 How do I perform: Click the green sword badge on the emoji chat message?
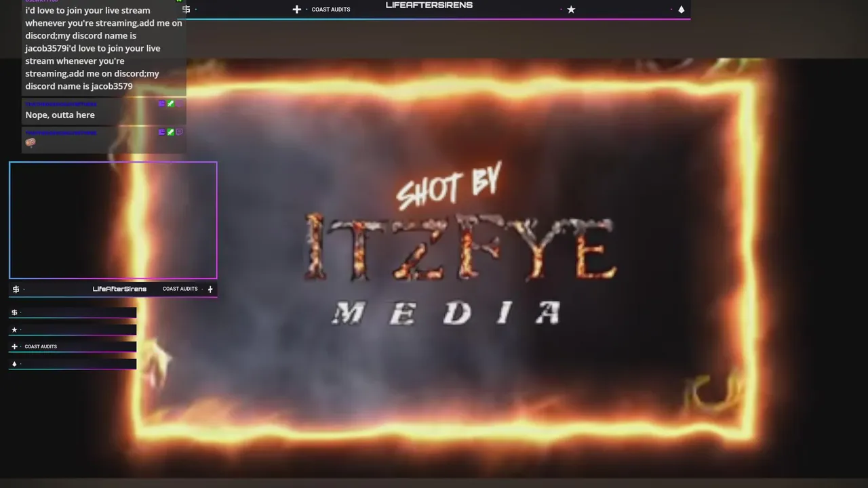[x=170, y=132]
